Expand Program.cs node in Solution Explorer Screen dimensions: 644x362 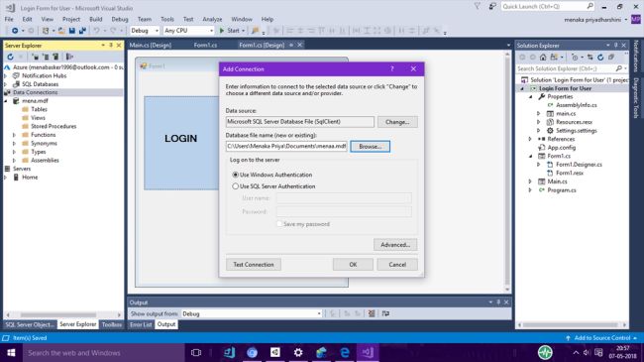pyautogui.click(x=530, y=190)
